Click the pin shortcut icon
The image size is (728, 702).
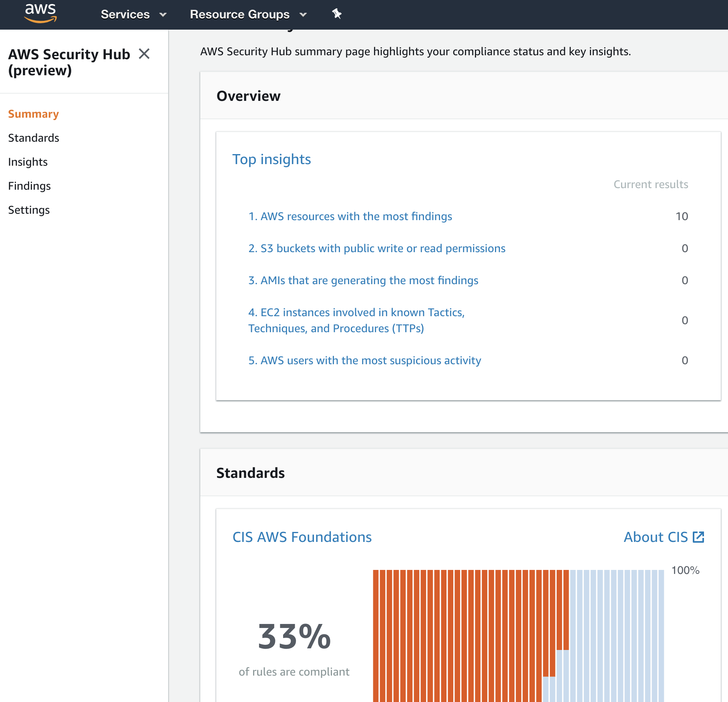337,14
